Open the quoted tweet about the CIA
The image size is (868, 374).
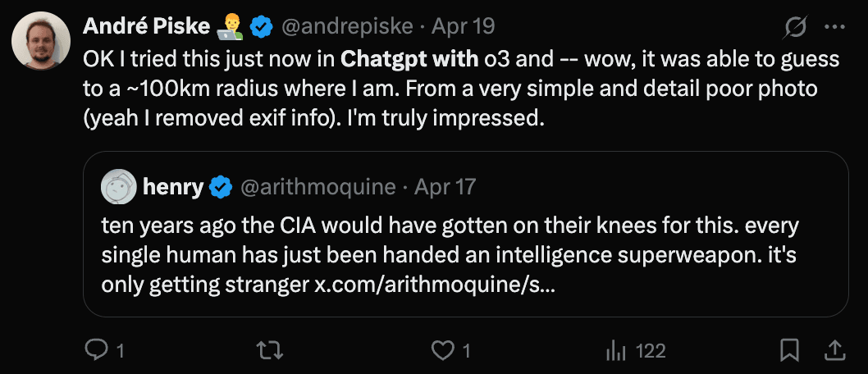pos(464,254)
